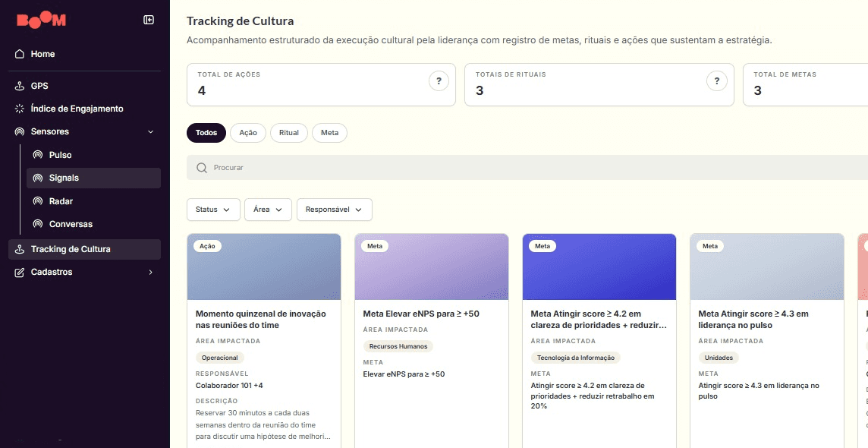868x448 pixels.
Task: Open the Responsável filter dropdown
Action: (x=335, y=210)
